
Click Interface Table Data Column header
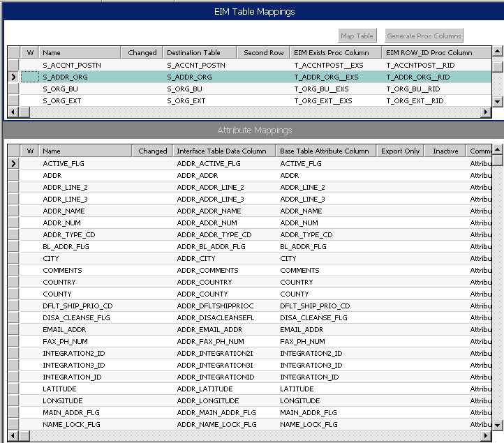224,151
